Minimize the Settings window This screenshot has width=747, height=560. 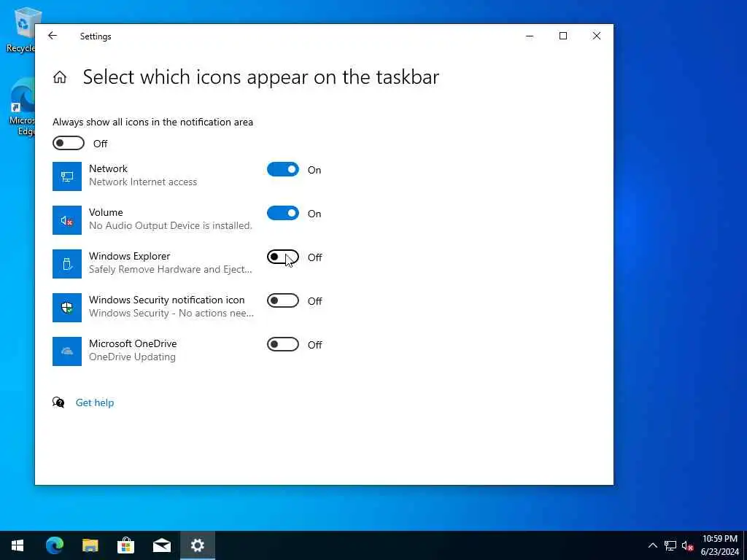(x=530, y=36)
